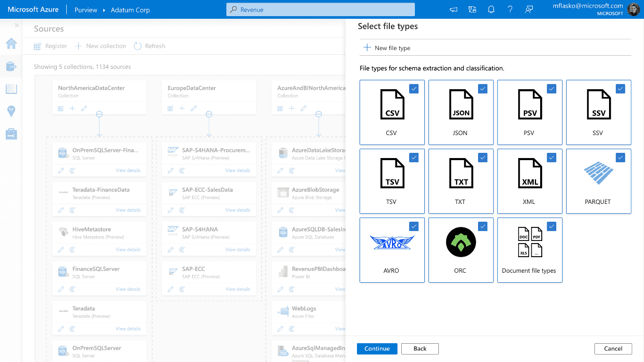Click the table icon on the AzureAndBINorthAmerica collection
The image size is (644, 362).
[280, 108]
